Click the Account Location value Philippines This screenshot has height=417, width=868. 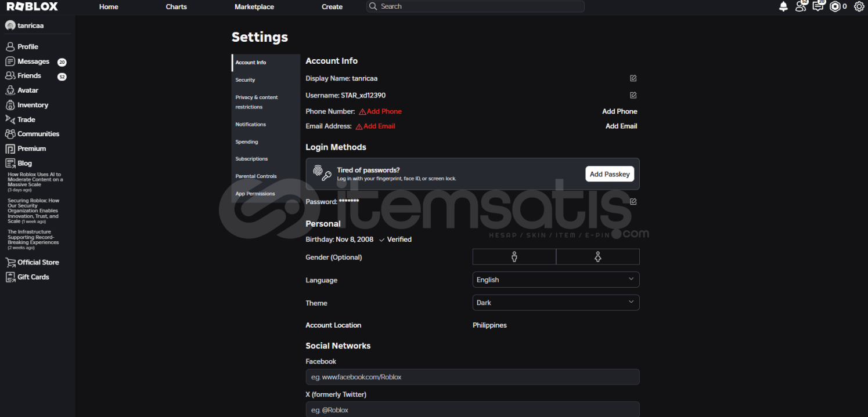tap(489, 325)
